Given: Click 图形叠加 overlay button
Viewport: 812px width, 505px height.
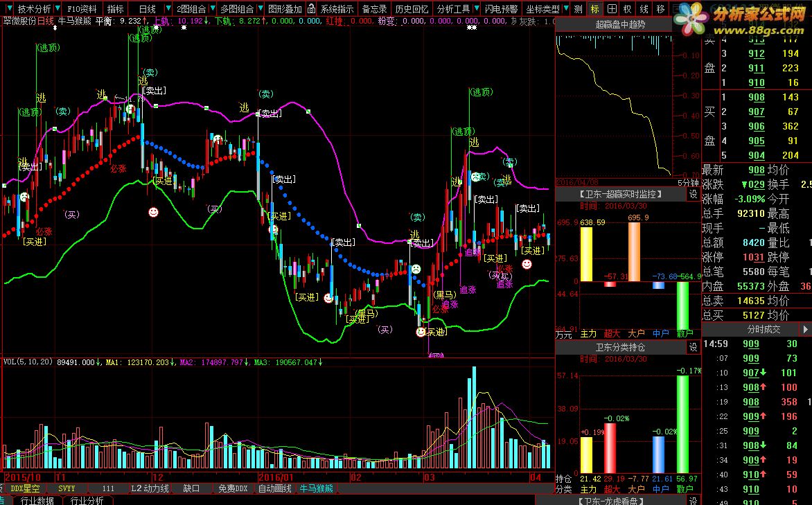Looking at the screenshot, I should point(285,9).
